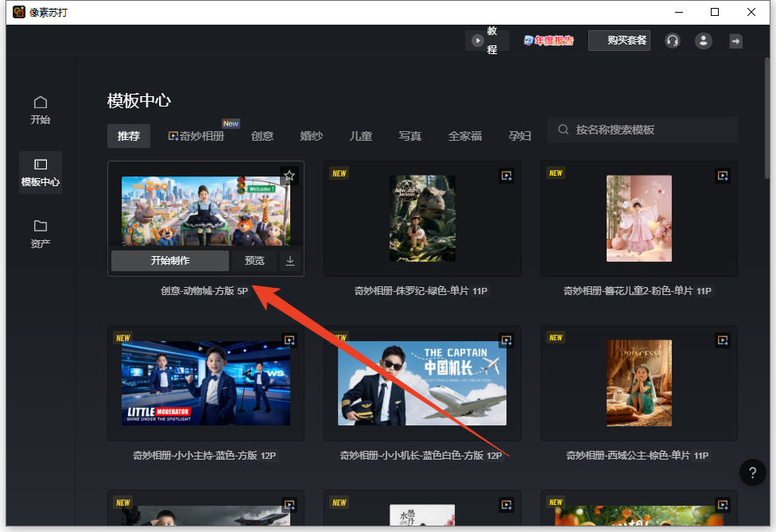
Task: Open the 年度报告 annual report link
Action: tap(549, 41)
